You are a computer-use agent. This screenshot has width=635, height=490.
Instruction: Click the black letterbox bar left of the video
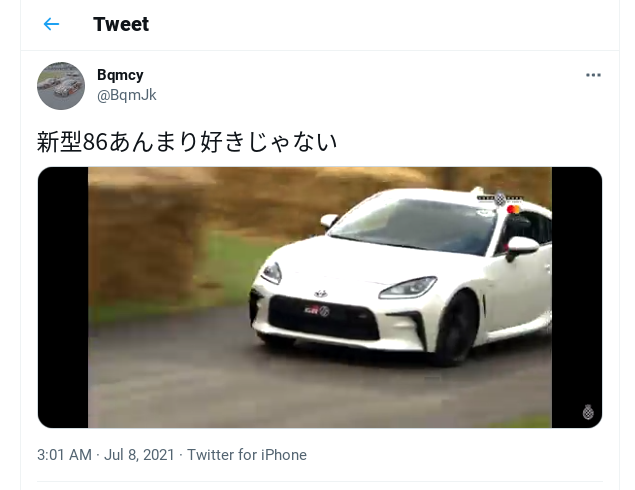point(63,297)
